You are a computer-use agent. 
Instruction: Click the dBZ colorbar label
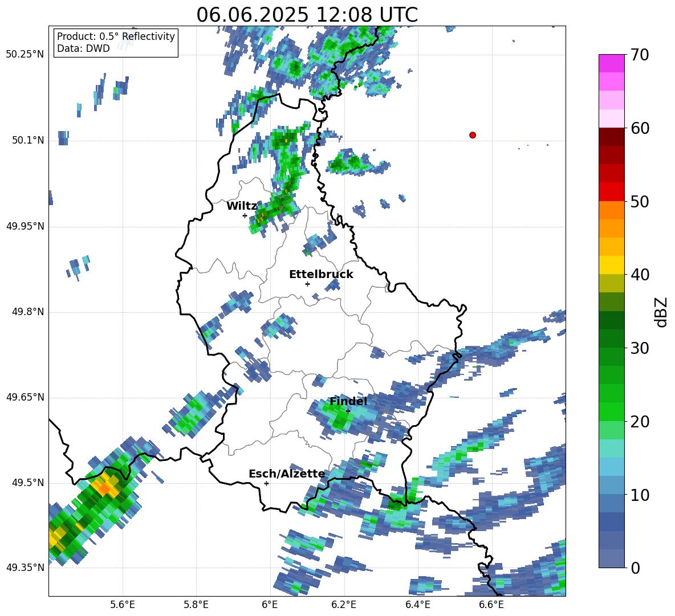661,312
